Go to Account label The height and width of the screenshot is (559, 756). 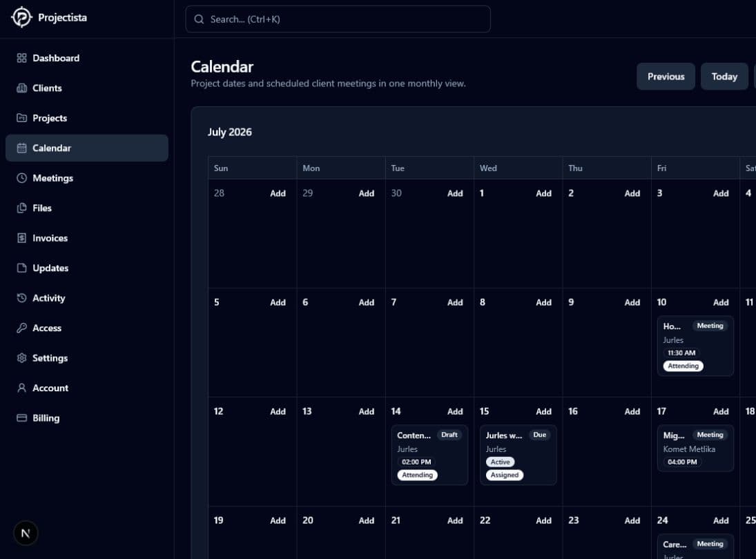click(50, 388)
